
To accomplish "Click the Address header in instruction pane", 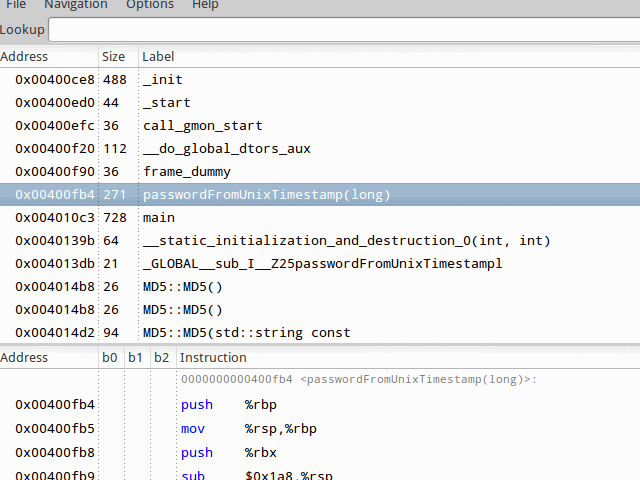I will (24, 358).
